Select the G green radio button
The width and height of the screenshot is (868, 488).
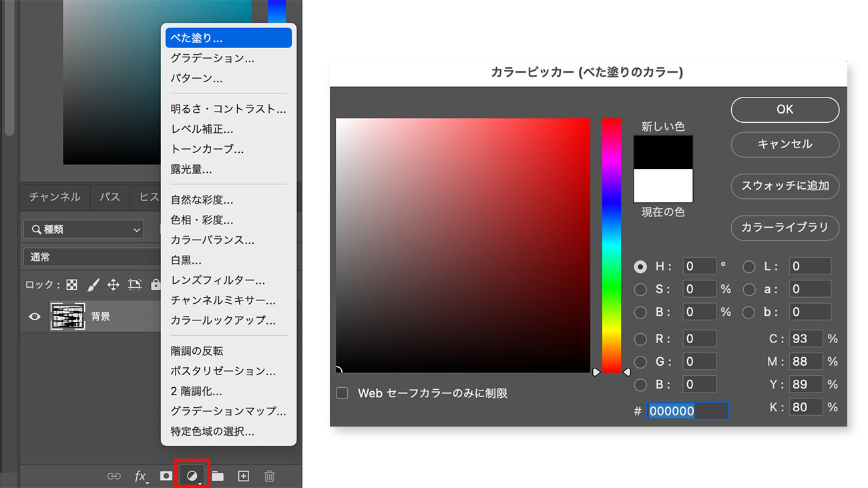click(x=640, y=362)
